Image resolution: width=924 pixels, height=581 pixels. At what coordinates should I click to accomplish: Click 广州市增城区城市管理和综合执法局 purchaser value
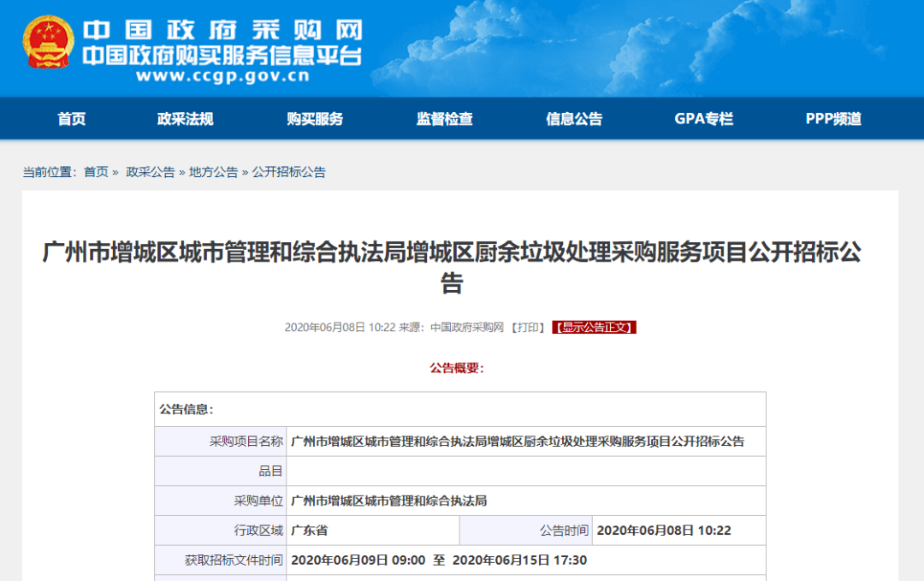tap(389, 501)
